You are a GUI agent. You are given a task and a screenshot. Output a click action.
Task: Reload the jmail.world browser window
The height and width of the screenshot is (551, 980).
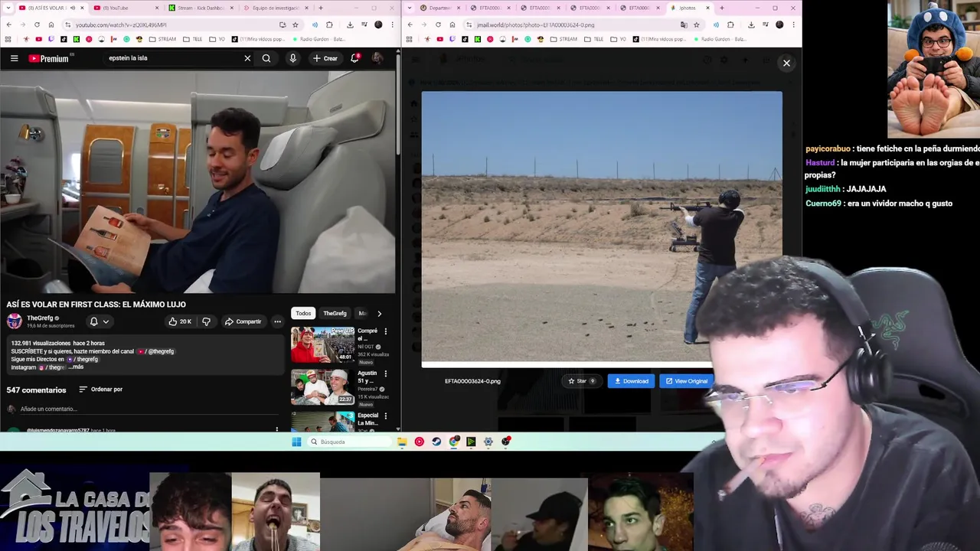point(438,24)
